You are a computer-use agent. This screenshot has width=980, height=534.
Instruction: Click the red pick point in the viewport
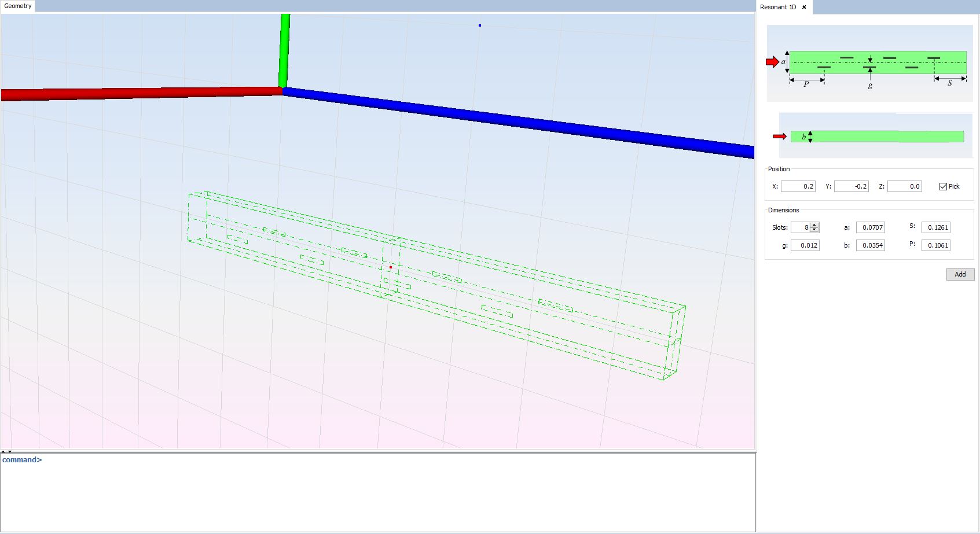click(391, 267)
